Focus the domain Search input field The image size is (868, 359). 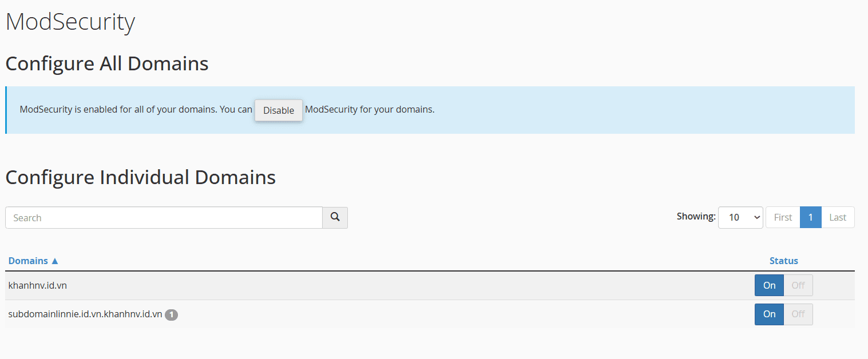[164, 217]
